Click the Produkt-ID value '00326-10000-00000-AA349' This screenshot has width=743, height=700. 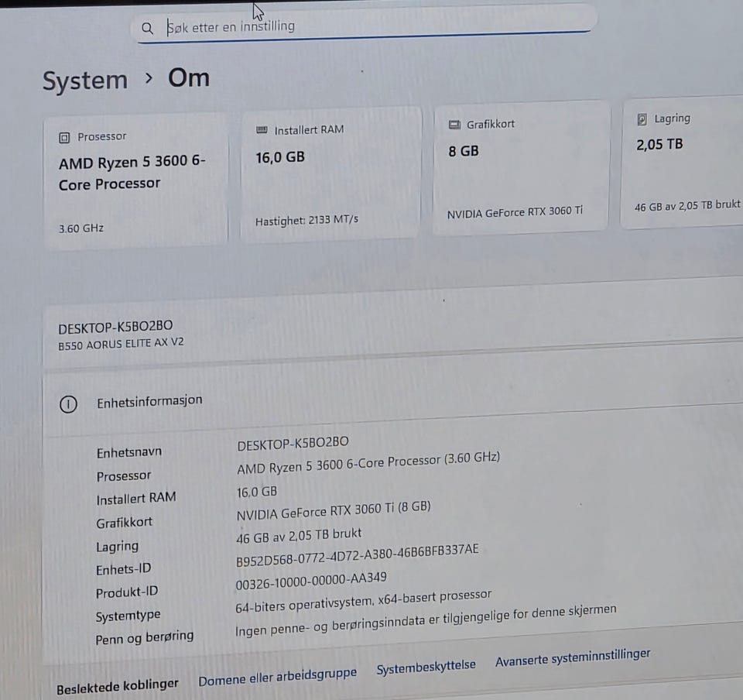(x=311, y=581)
